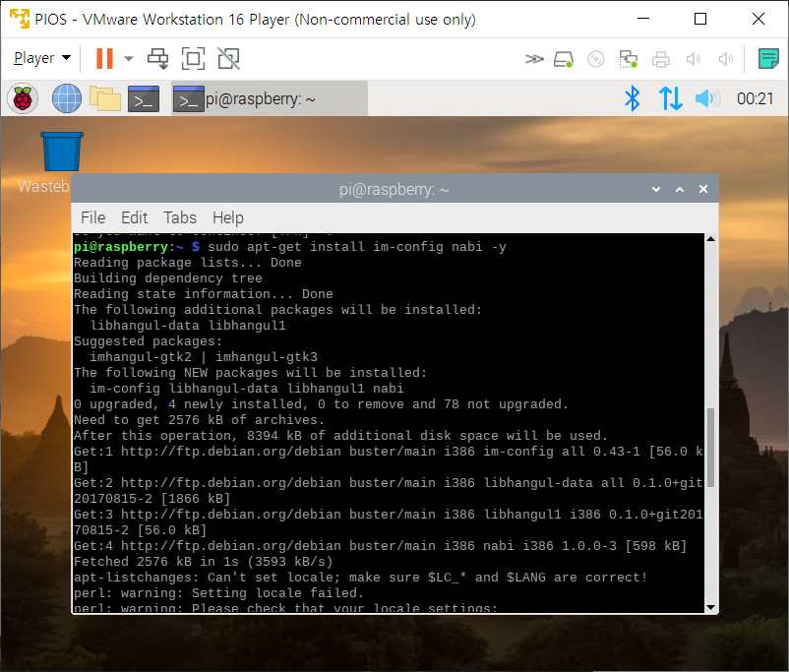789x672 pixels.
Task: Toggle VMware Unity mode icon
Action: (x=228, y=59)
